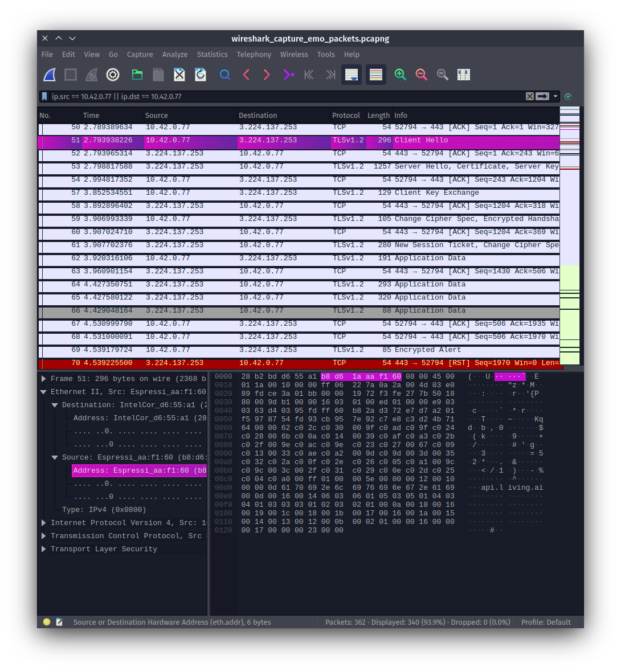Click the expert information yellow circle icon
621x672 pixels.
[47, 622]
